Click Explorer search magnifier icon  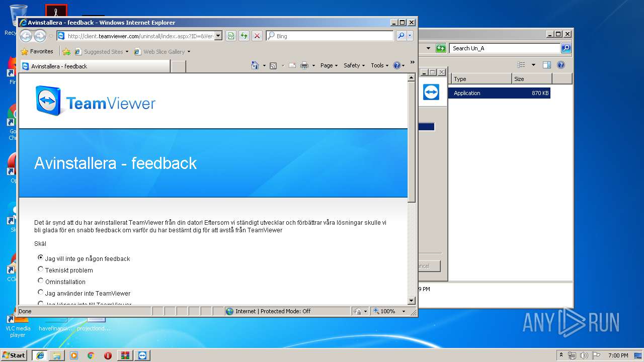point(566,48)
